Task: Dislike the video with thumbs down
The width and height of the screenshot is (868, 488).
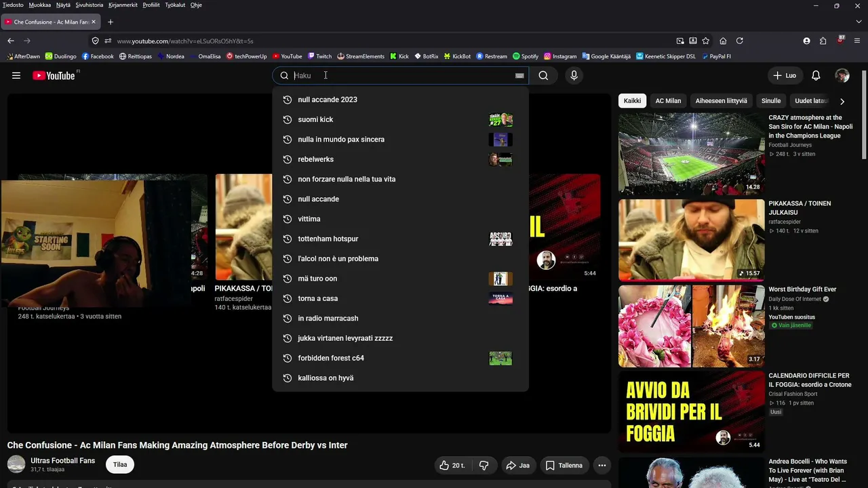Action: pyautogui.click(x=484, y=466)
